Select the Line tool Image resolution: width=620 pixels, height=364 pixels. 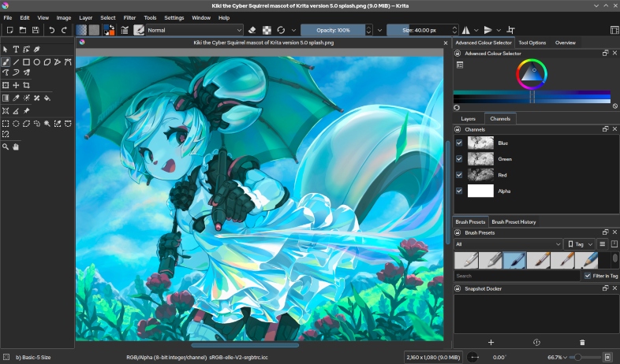point(16,62)
